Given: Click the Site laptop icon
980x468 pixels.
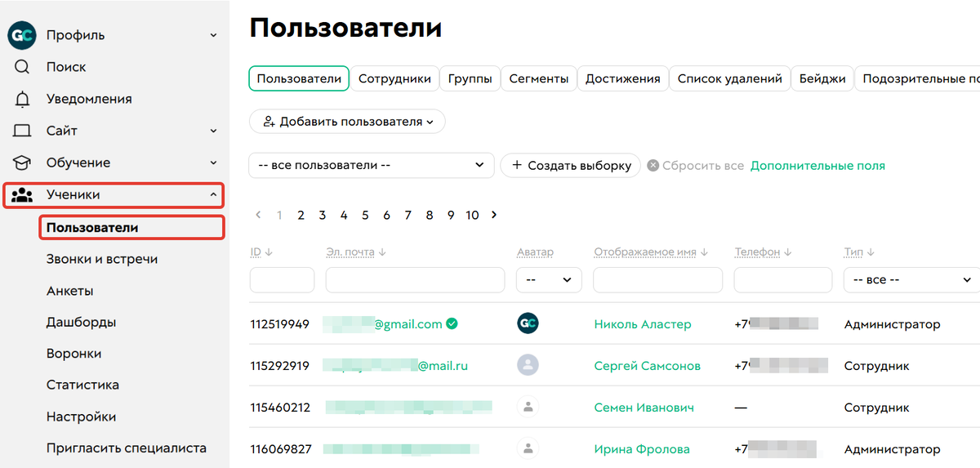Looking at the screenshot, I should (x=22, y=131).
